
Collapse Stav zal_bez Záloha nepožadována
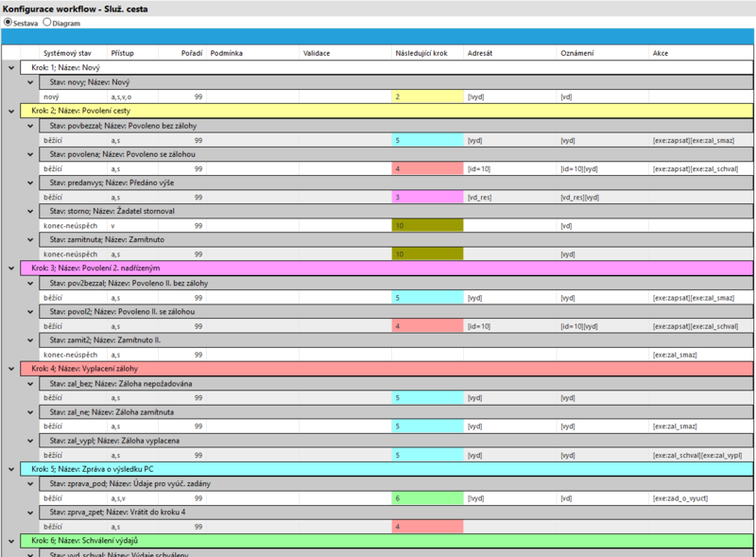pos(30,384)
